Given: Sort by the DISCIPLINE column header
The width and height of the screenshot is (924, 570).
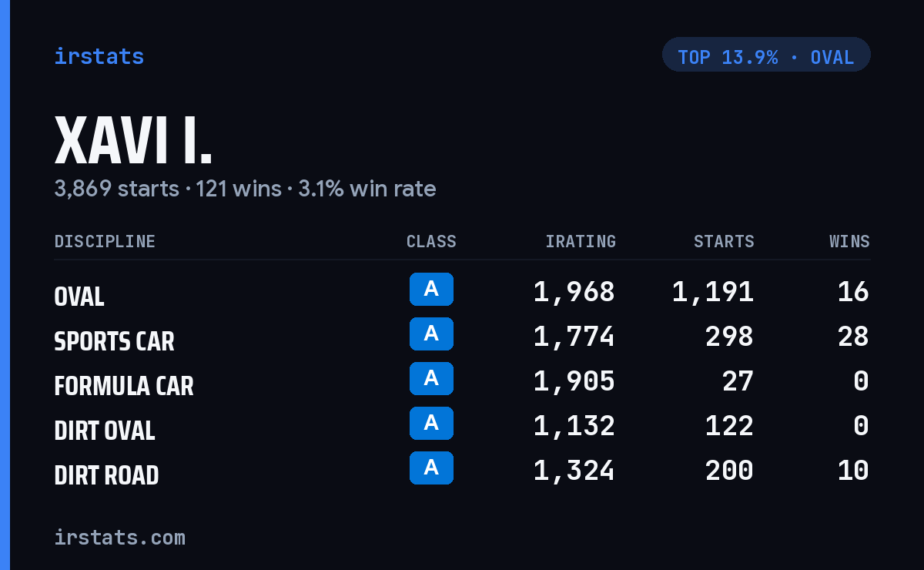Looking at the screenshot, I should click(x=105, y=241).
